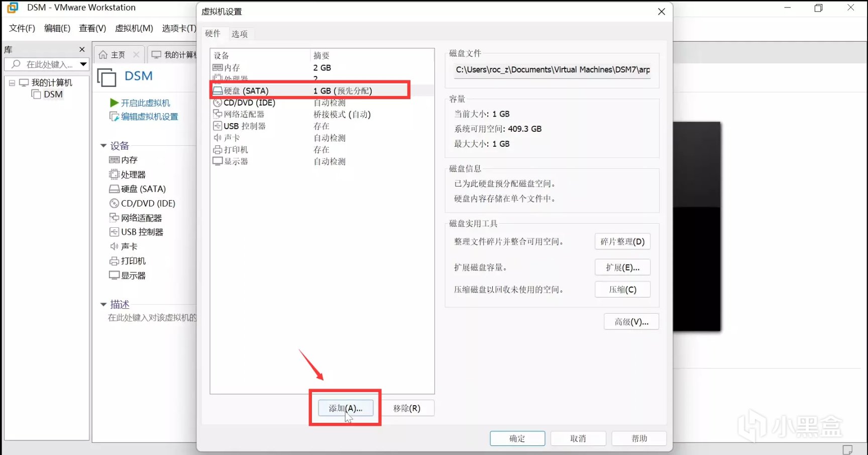
Task: Open the 编辑(E) menu
Action: pos(57,28)
